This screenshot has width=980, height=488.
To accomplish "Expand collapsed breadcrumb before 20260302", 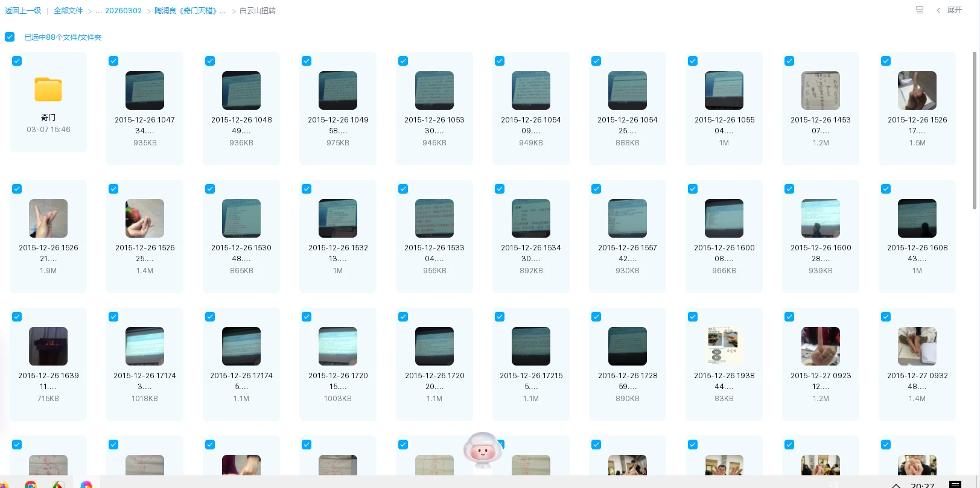I will 98,11.
